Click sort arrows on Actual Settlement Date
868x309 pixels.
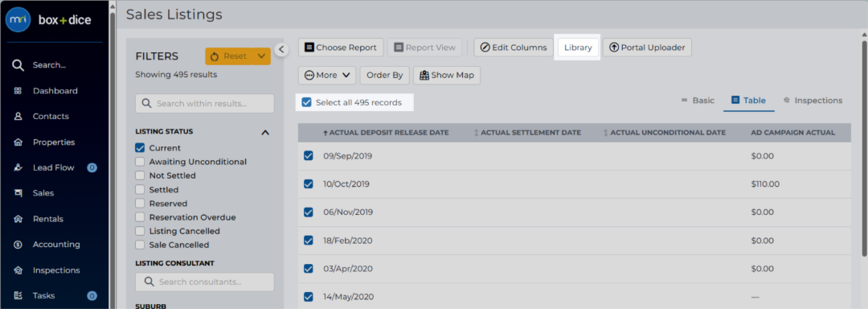click(x=477, y=133)
